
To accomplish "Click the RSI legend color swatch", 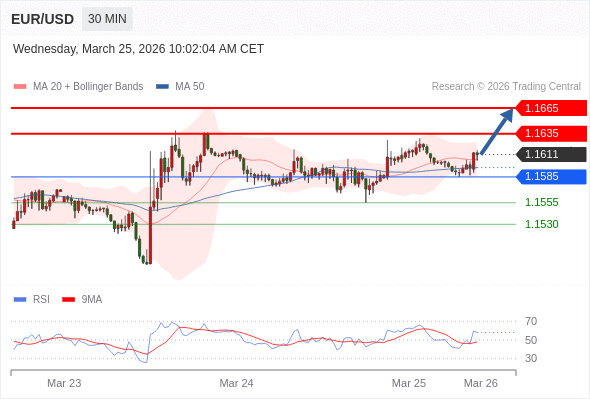I will pyautogui.click(x=20, y=300).
